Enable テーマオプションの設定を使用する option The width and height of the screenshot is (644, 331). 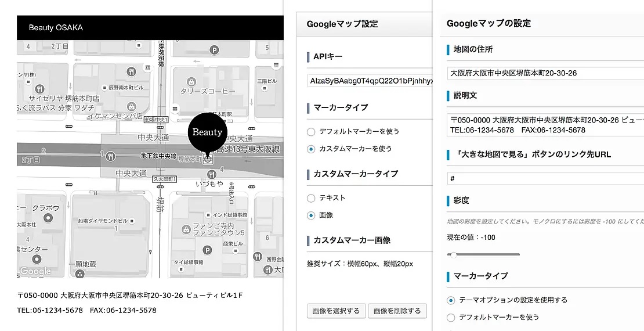[451, 300]
